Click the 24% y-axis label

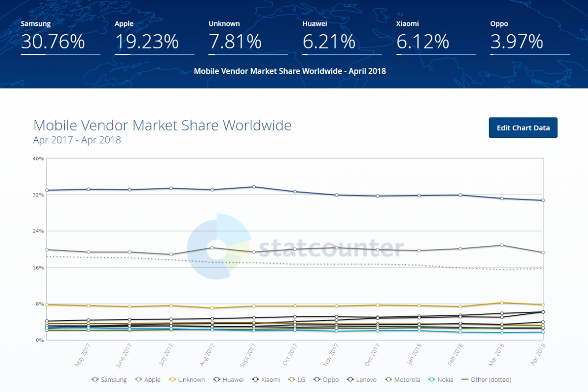[39, 231]
